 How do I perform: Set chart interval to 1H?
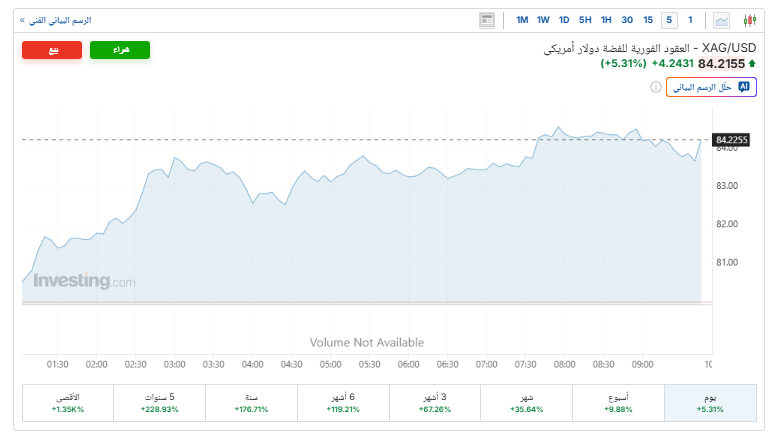pyautogui.click(x=605, y=20)
